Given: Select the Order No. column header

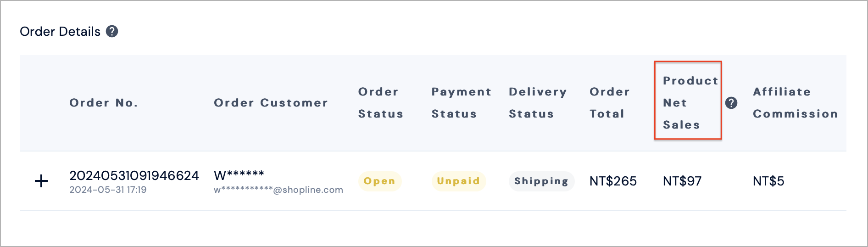Looking at the screenshot, I should [x=104, y=103].
